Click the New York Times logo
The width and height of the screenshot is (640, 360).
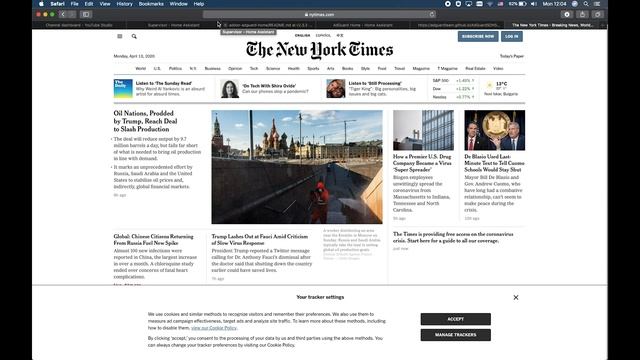click(x=319, y=50)
